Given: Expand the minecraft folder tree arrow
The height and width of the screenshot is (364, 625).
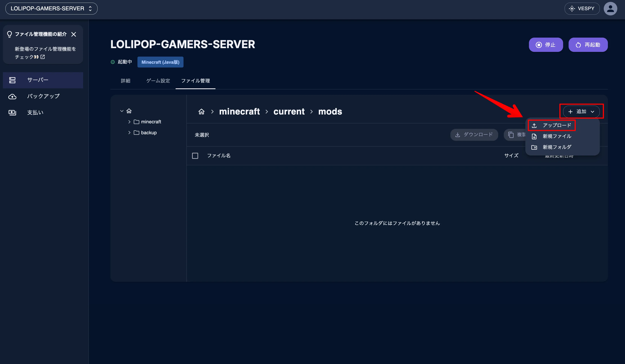Looking at the screenshot, I should (x=129, y=122).
